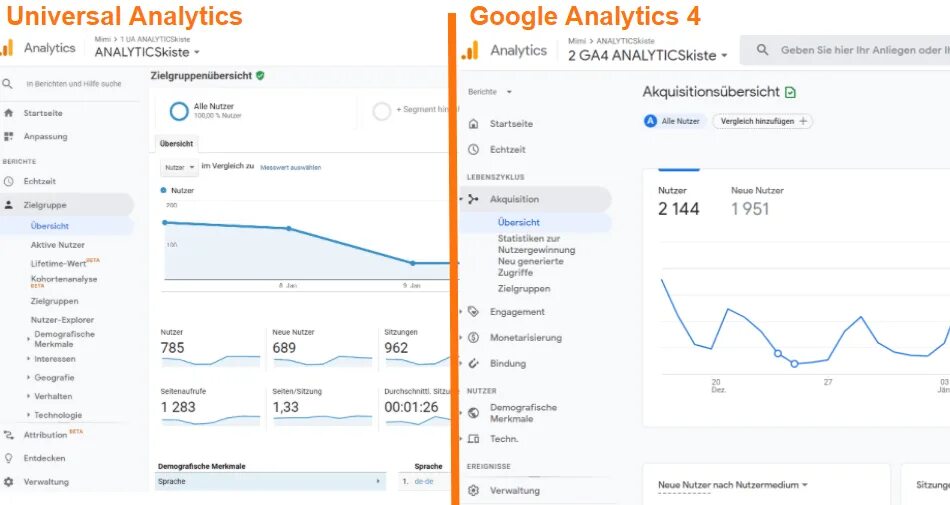The width and height of the screenshot is (950, 505).
Task: Click the Neue Nutzer 689 sparkline tile
Action: [x=322, y=349]
